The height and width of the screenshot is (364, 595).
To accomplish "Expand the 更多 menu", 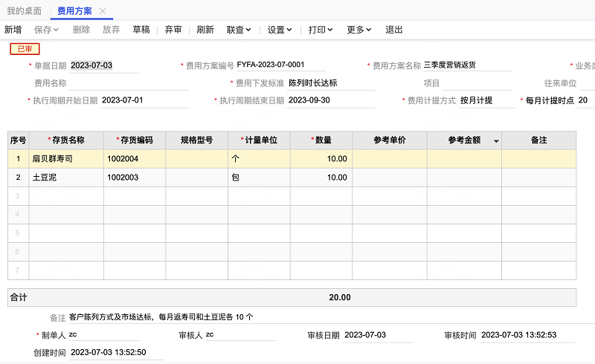I will [359, 30].
